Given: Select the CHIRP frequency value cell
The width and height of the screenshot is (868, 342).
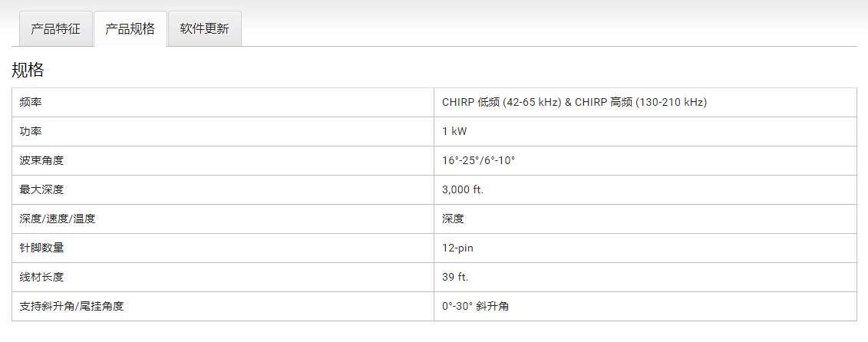Looking at the screenshot, I should [645, 103].
